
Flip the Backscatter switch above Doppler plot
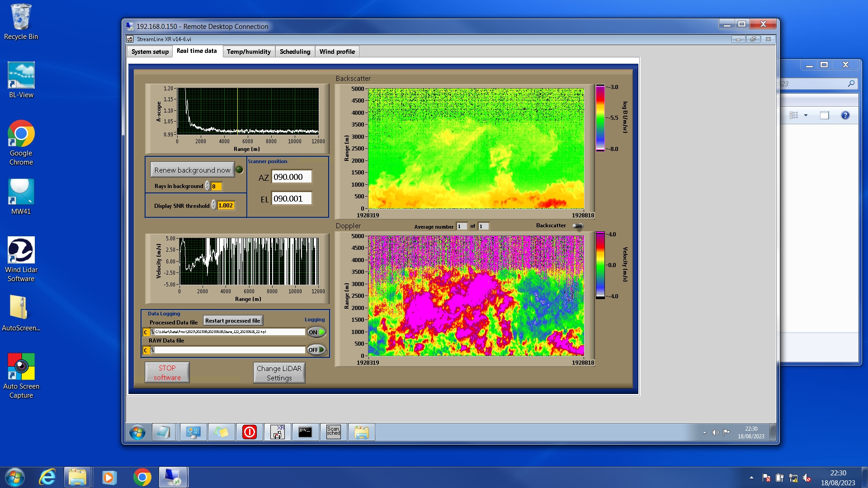pyautogui.click(x=578, y=226)
